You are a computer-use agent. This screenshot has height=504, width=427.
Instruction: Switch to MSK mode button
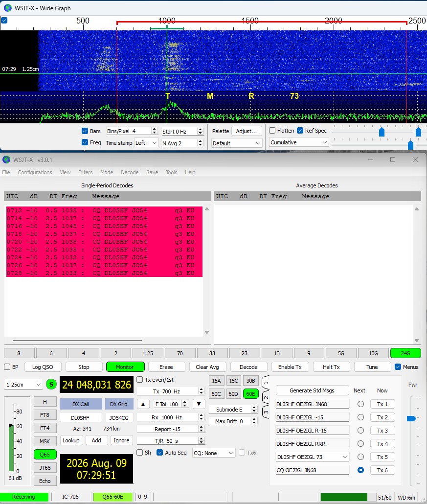[45, 441]
